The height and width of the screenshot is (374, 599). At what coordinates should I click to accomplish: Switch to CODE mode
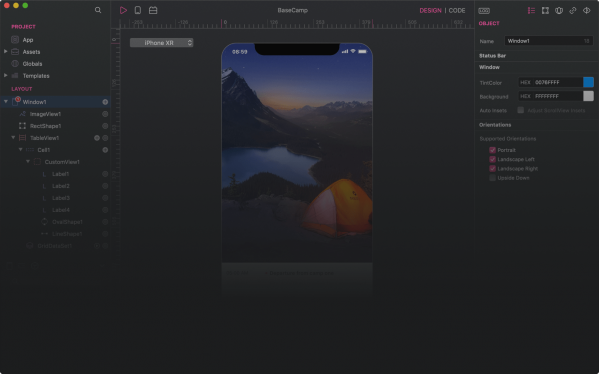(457, 11)
